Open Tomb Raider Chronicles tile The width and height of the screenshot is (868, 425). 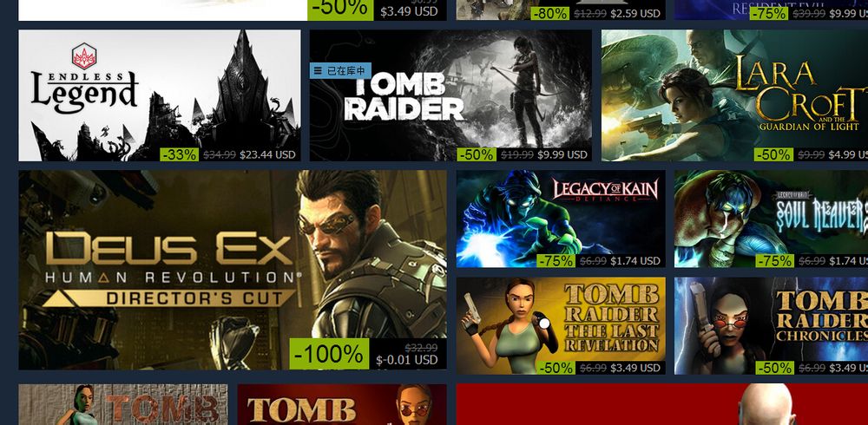click(x=771, y=326)
